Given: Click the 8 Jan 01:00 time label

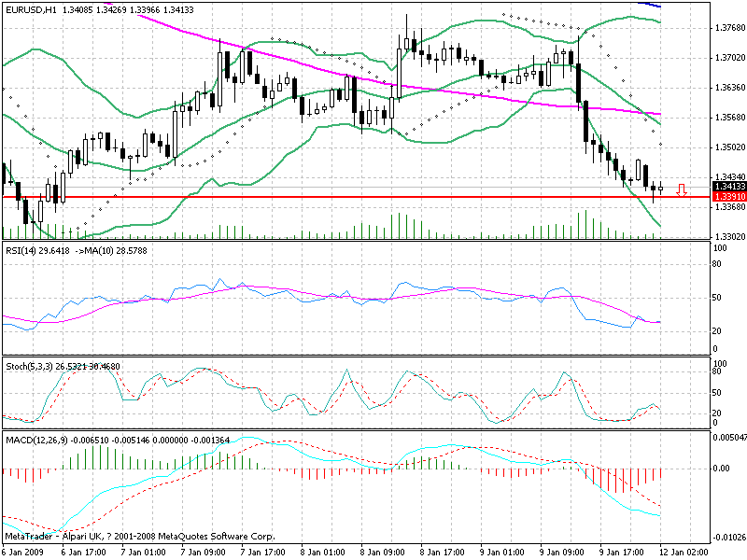Looking at the screenshot, I should pos(323,553).
